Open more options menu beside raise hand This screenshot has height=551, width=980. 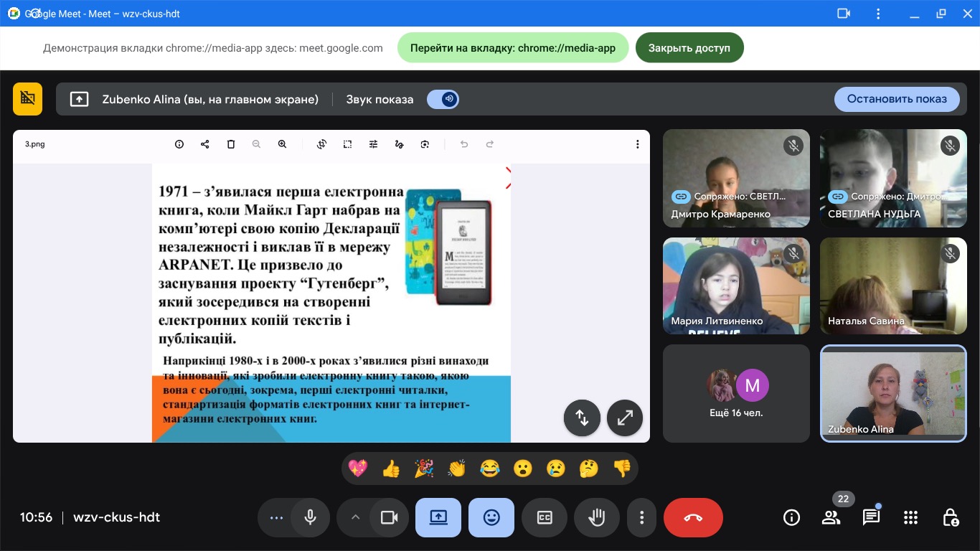[x=642, y=518]
